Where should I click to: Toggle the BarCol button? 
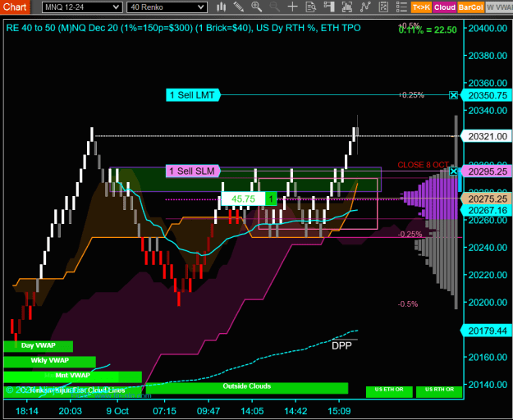pos(470,7)
